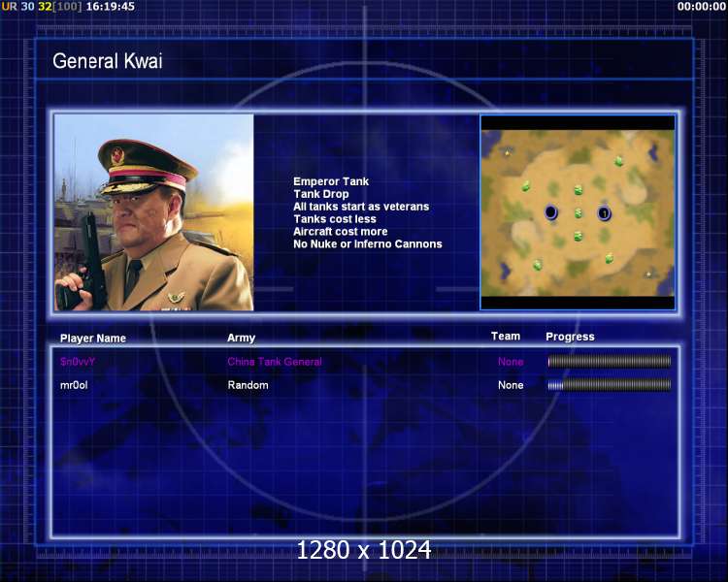Viewport: 728px width, 582px height.
Task: Click the team value None for $n0vvY
Action: click(x=511, y=362)
